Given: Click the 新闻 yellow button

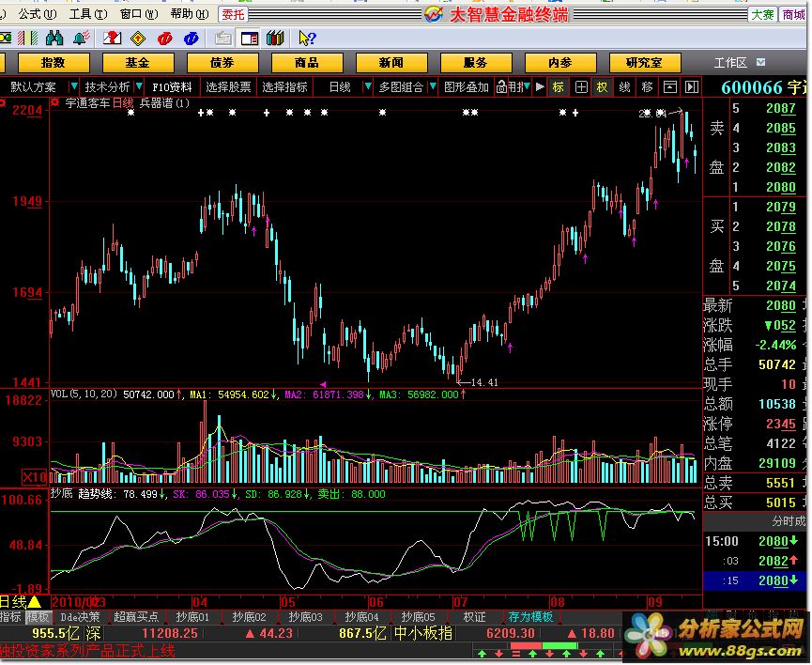Looking at the screenshot, I should [x=391, y=63].
